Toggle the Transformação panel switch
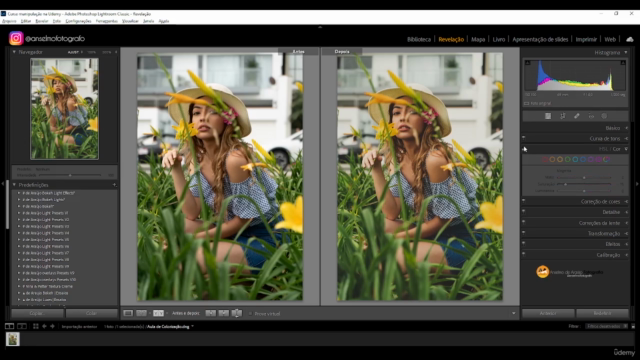This screenshot has height=360, width=640. tap(524, 233)
